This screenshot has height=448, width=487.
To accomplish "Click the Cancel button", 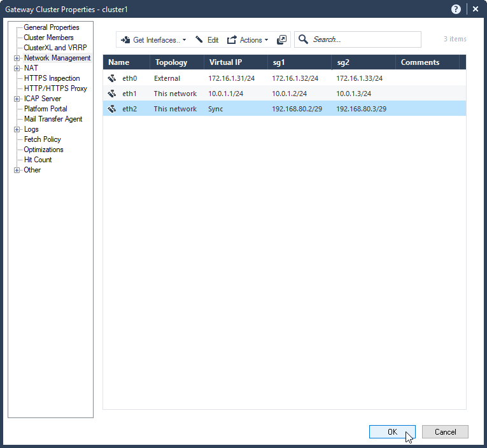I will [x=445, y=432].
